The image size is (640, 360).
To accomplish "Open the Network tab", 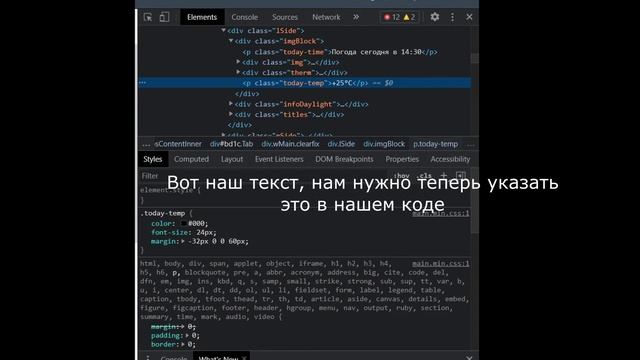I will pos(326,17).
